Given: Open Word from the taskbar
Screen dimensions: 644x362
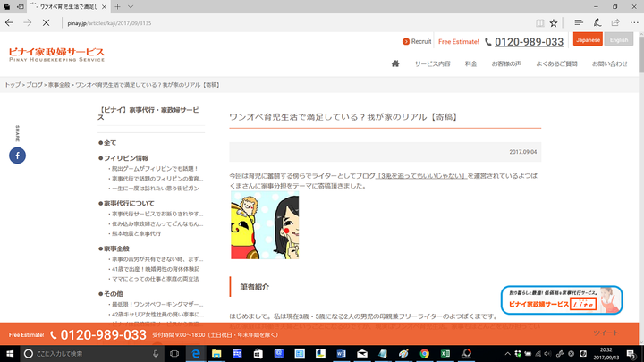Looking at the screenshot, I should coord(341,353).
